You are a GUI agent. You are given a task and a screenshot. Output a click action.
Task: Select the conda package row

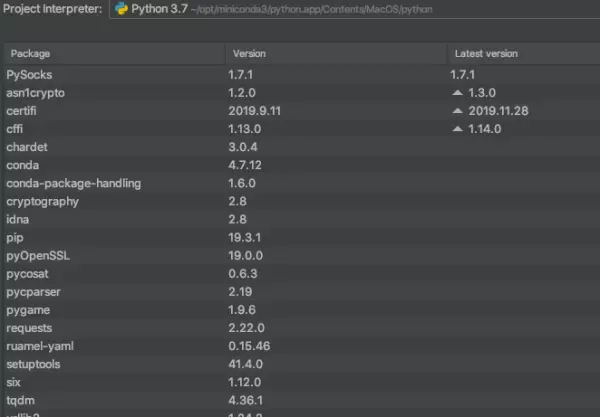(302, 165)
